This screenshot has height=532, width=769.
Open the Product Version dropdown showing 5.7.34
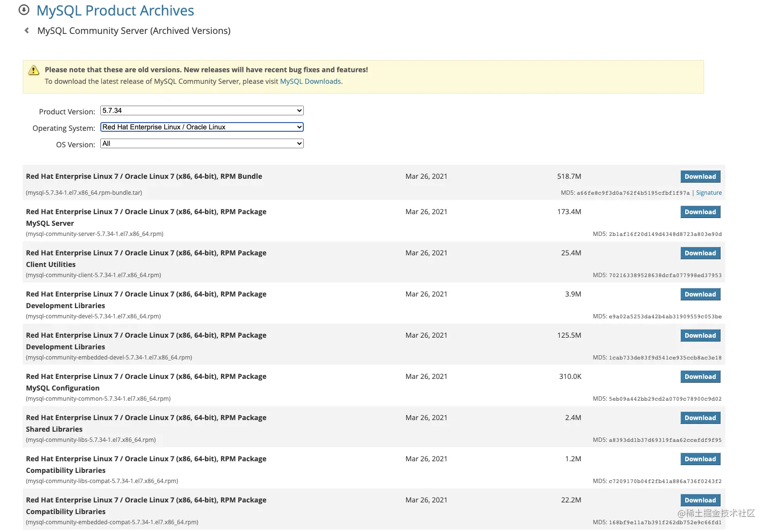click(x=202, y=110)
